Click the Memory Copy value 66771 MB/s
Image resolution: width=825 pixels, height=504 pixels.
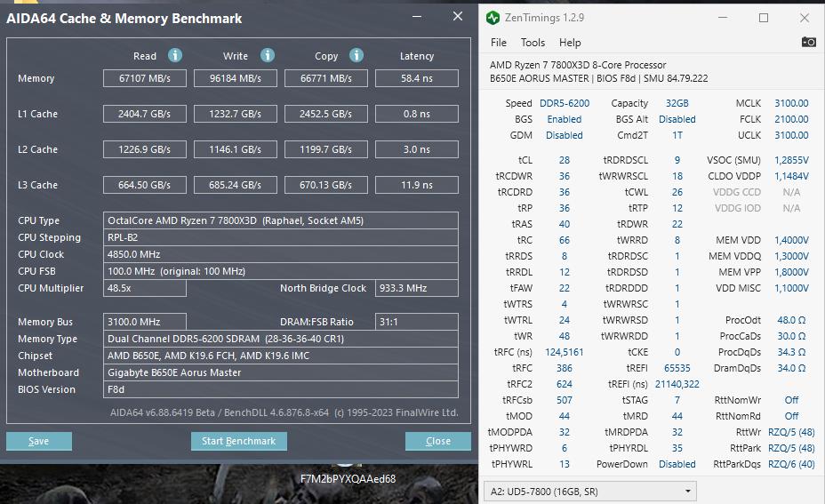coord(325,78)
